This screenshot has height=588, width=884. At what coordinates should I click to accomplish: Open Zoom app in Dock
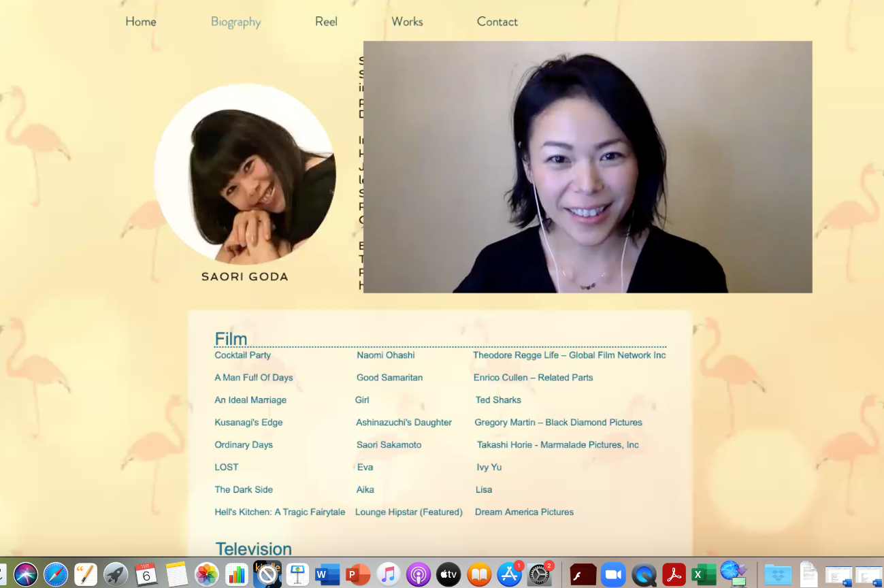point(614,574)
